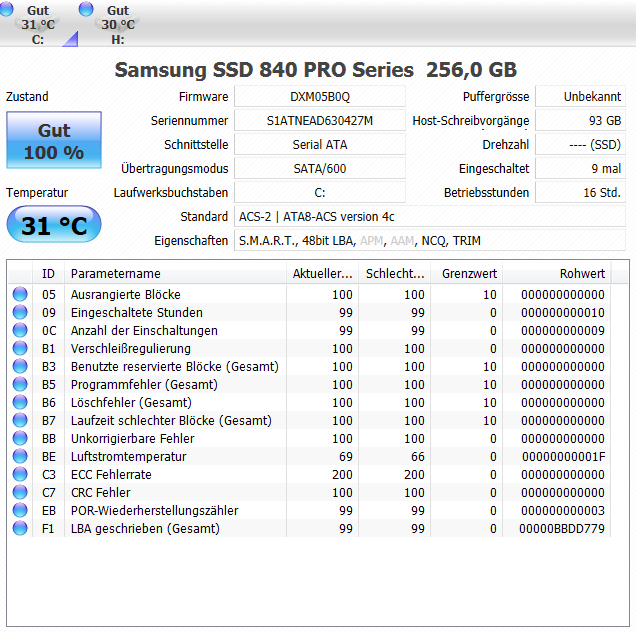
Task: Click Betriebsstunden value 16 Std.
Action: tap(580, 192)
